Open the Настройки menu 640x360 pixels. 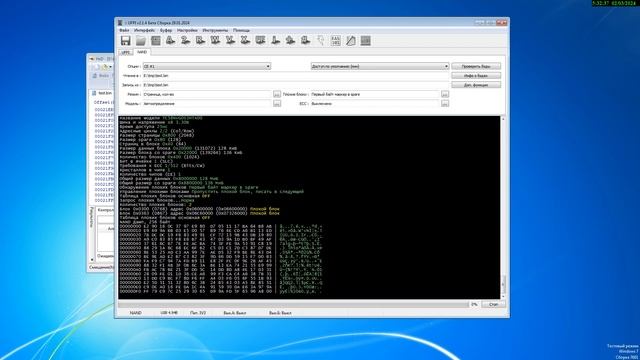187,30
